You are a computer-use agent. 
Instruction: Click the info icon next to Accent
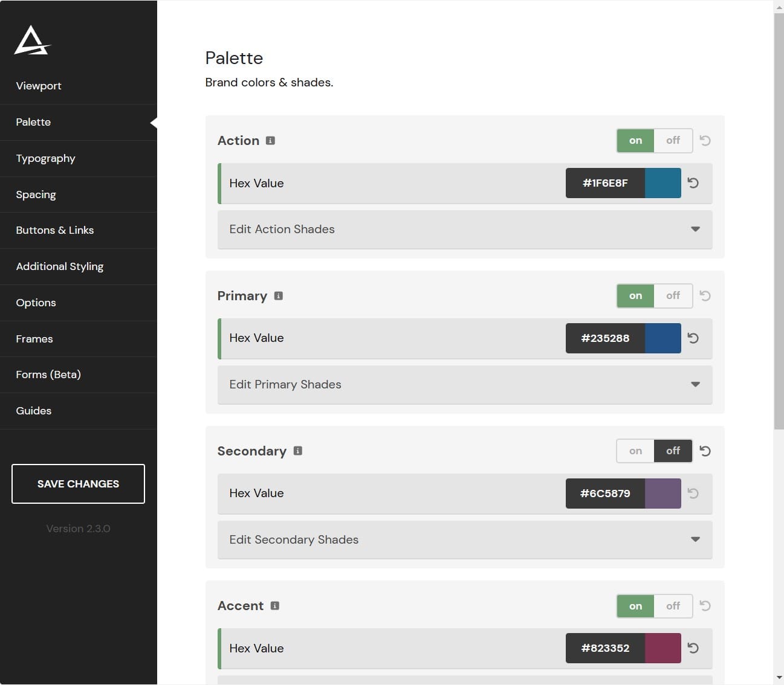[x=275, y=605]
